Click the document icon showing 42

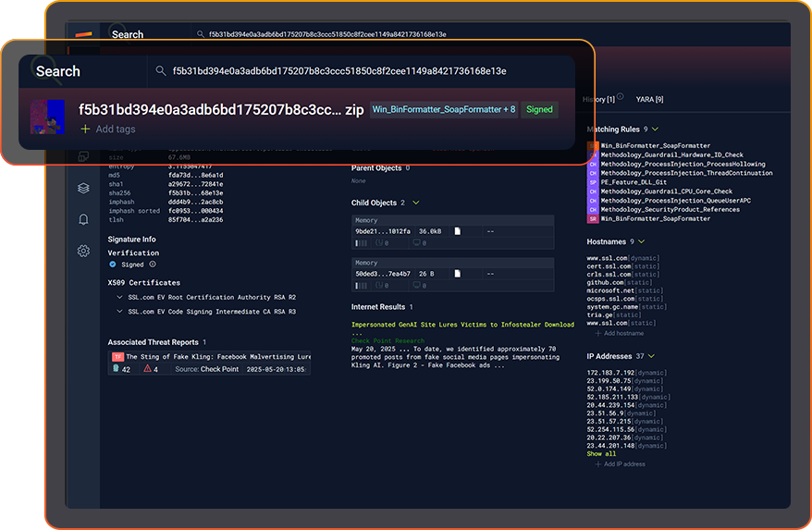tap(116, 368)
